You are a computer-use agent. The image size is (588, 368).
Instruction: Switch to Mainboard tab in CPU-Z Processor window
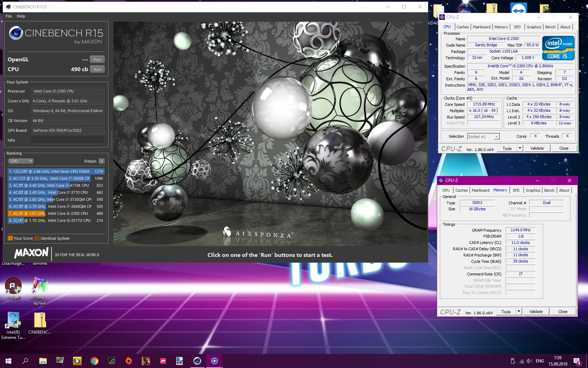tap(482, 27)
